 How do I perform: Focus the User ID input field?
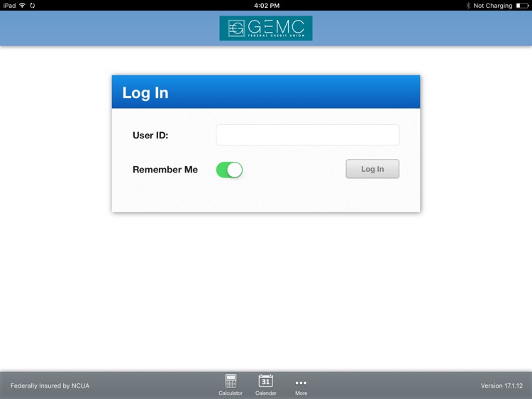click(x=307, y=135)
